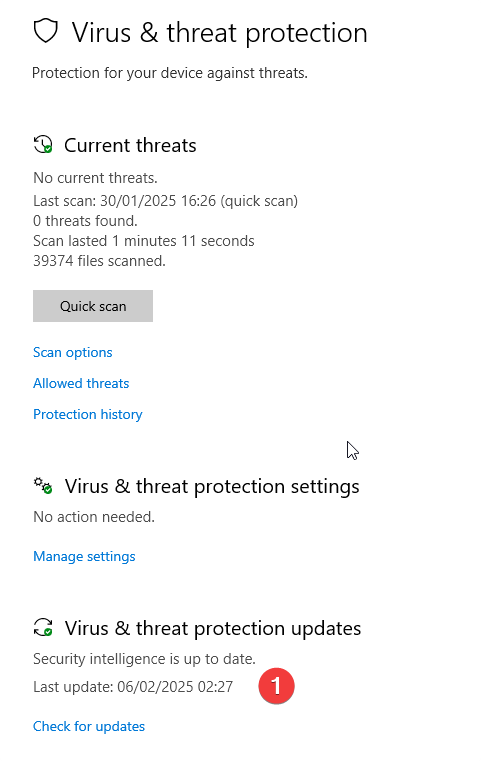
Task: Click the protection settings gears icon
Action: click(43, 485)
